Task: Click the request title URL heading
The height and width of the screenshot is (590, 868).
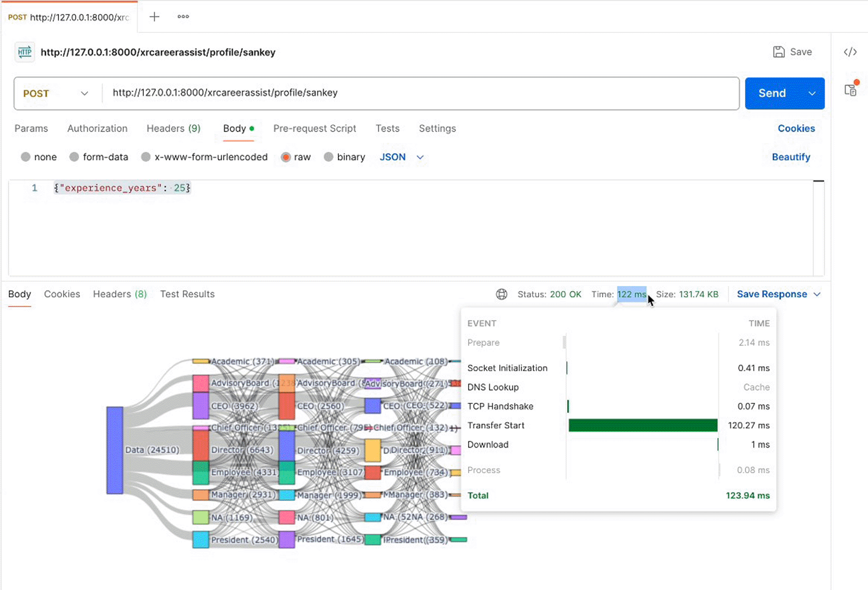Action: click(x=158, y=52)
